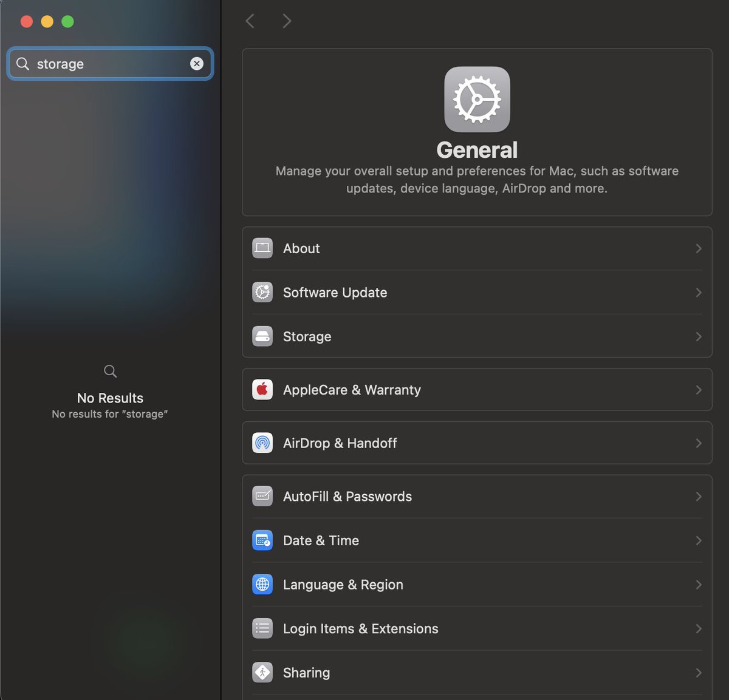Open the Sharing settings

(477, 673)
